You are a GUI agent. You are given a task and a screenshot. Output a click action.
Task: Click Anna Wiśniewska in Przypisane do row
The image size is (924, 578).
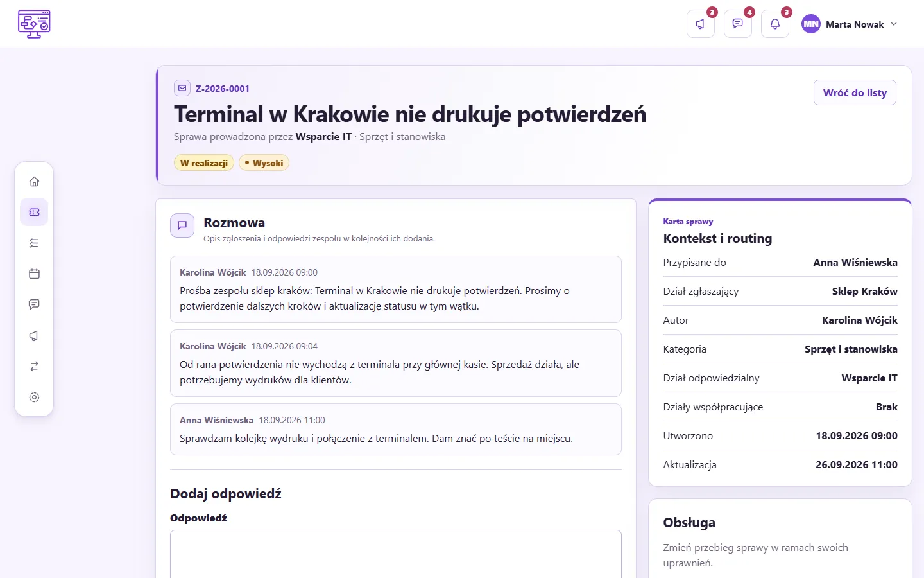click(x=855, y=262)
